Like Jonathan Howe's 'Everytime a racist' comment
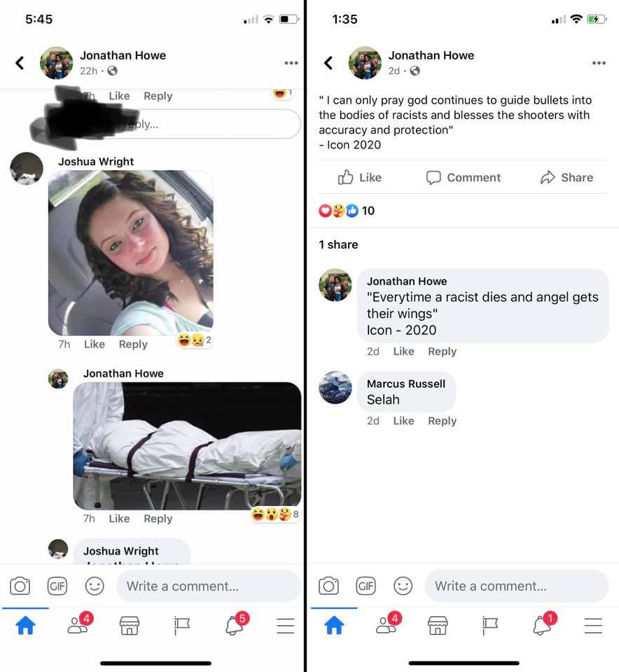This screenshot has width=619, height=672. [x=403, y=351]
